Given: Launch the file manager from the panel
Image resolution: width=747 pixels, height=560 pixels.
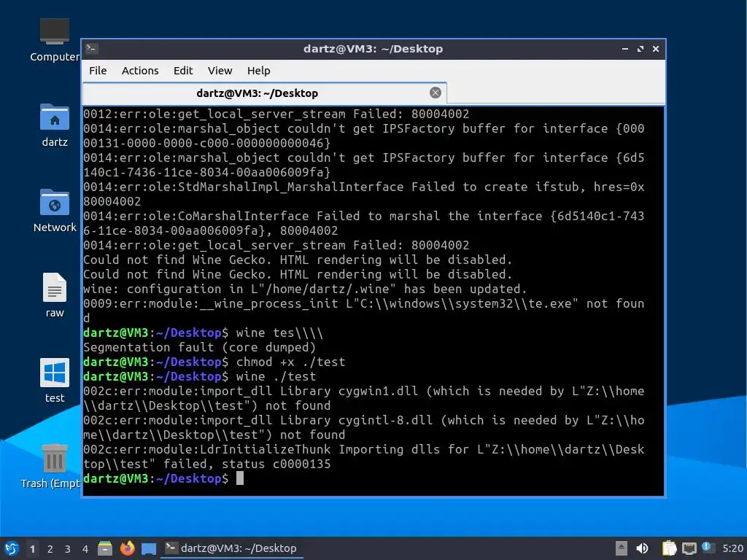Looking at the screenshot, I should 105,548.
